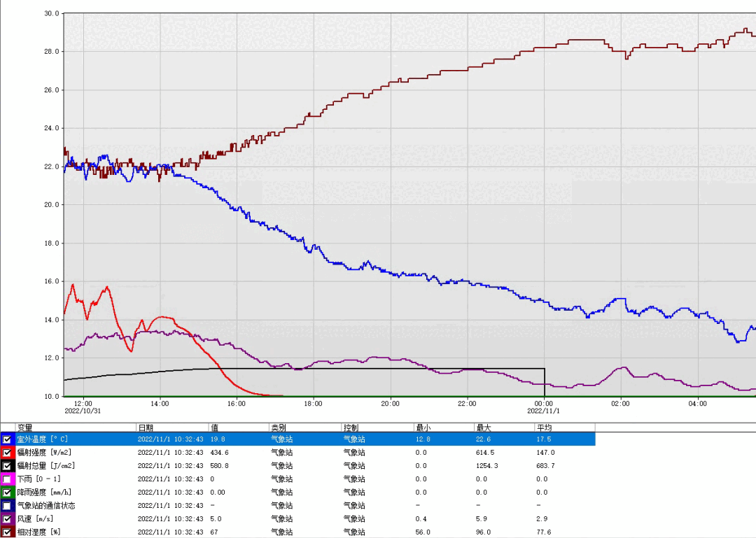The width and height of the screenshot is (756, 538).
Task: Click the 值 column header
Action: point(238,427)
